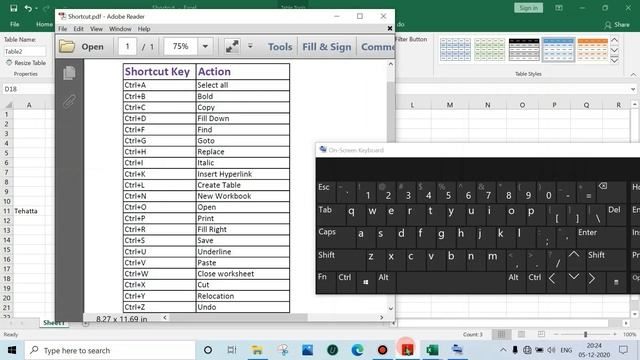Open the notification center icon
The width and height of the screenshot is (640, 360).
tap(623, 350)
